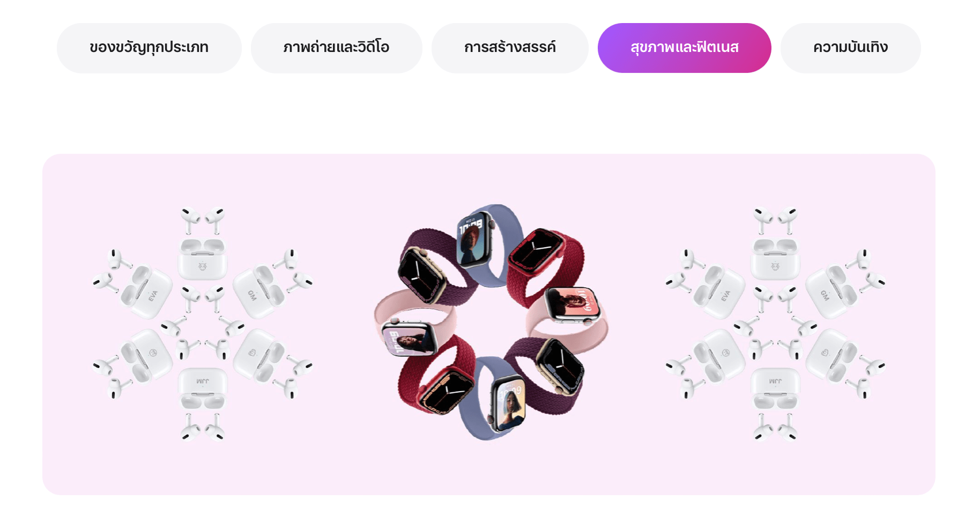Click the bottom blue-band watch with portrait face
Viewport: 980px width, 508px height.
[508, 403]
